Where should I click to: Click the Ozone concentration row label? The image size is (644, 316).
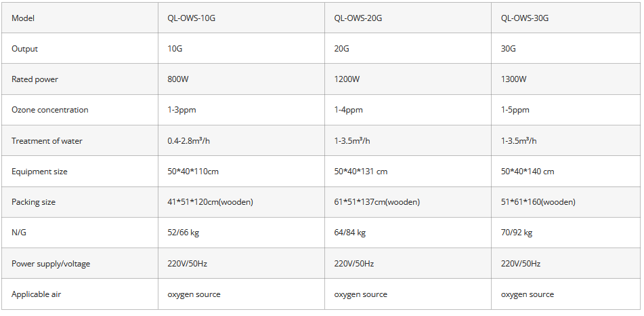click(49, 110)
